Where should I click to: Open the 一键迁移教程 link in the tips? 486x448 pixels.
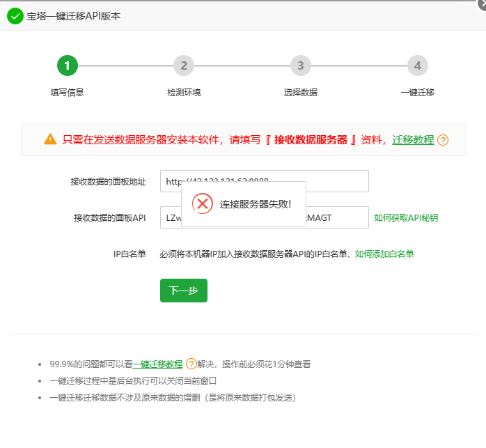(x=157, y=364)
